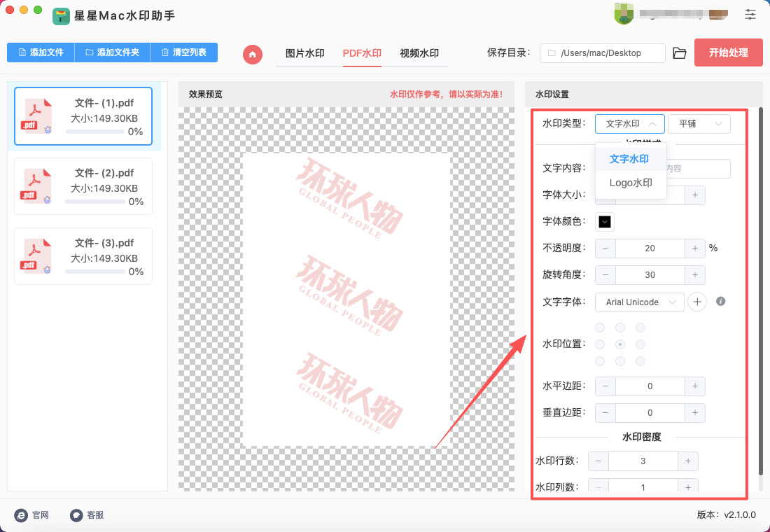The height and width of the screenshot is (532, 770).
Task: Select top-left watermark position radio
Action: (600, 328)
